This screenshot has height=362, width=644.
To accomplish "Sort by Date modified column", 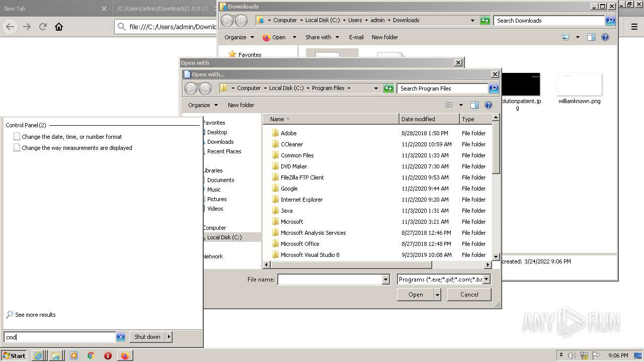I will (429, 119).
